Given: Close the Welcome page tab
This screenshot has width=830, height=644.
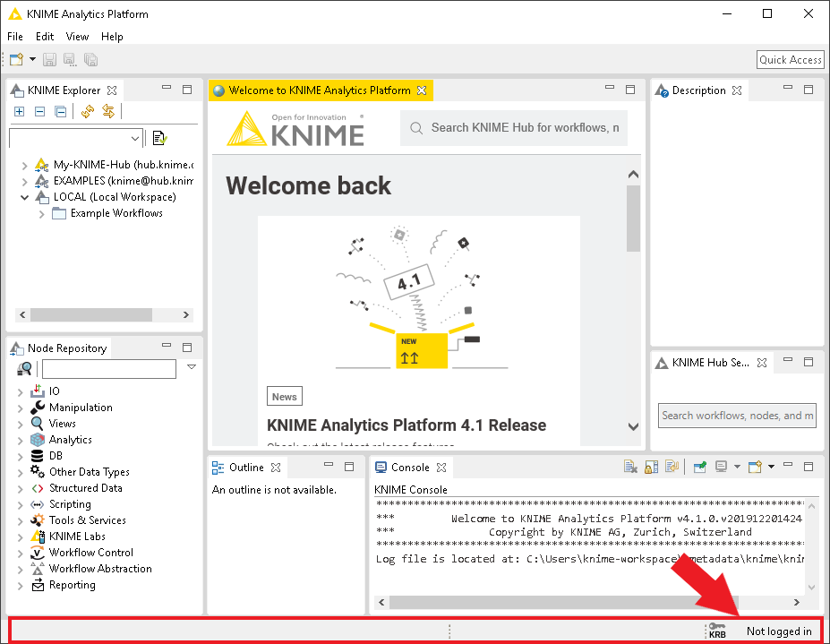Looking at the screenshot, I should 422,90.
